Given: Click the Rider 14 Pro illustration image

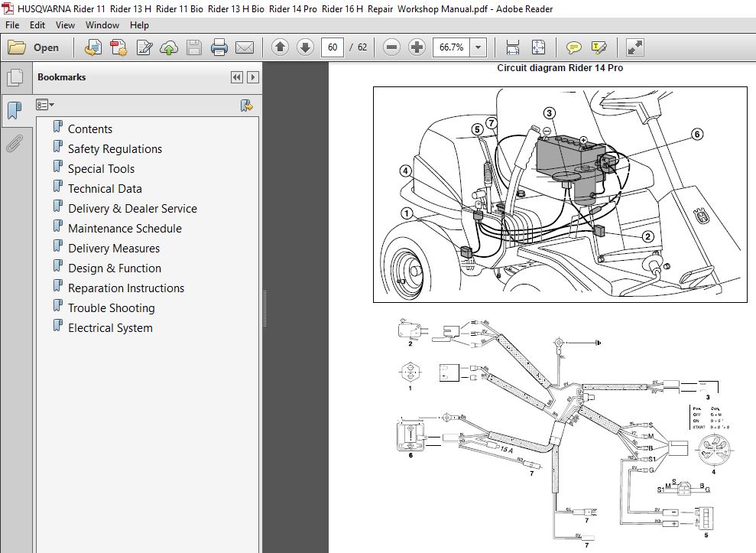Looking at the screenshot, I should [x=560, y=194].
